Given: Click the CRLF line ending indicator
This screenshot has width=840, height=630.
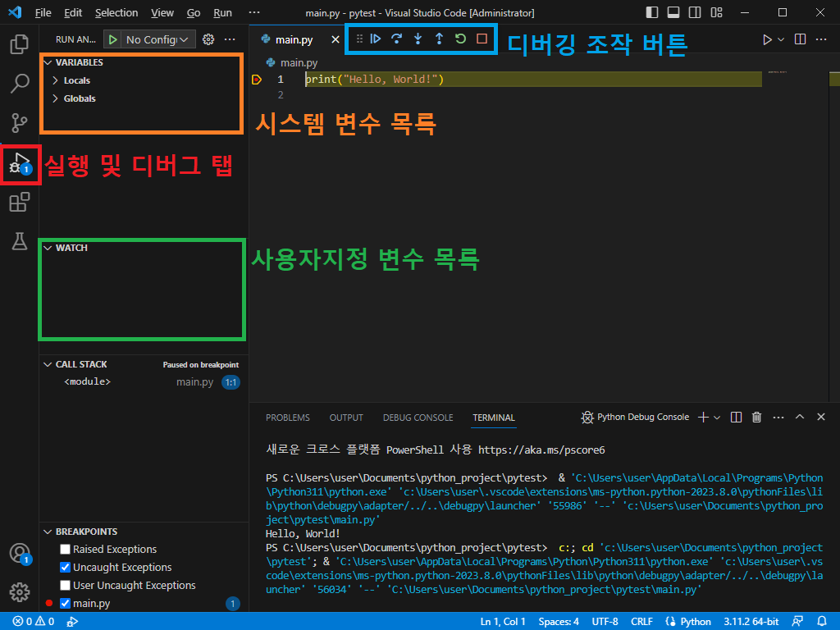Looking at the screenshot, I should 642,622.
